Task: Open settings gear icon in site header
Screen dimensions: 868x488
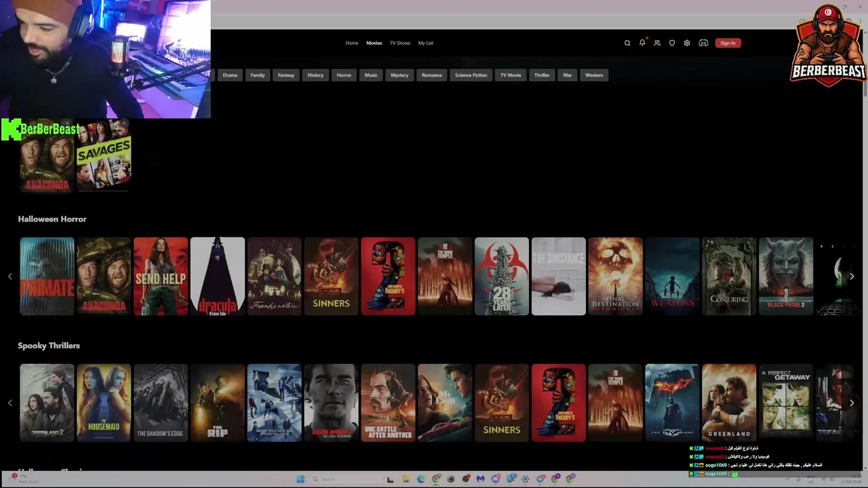Action: pos(687,43)
